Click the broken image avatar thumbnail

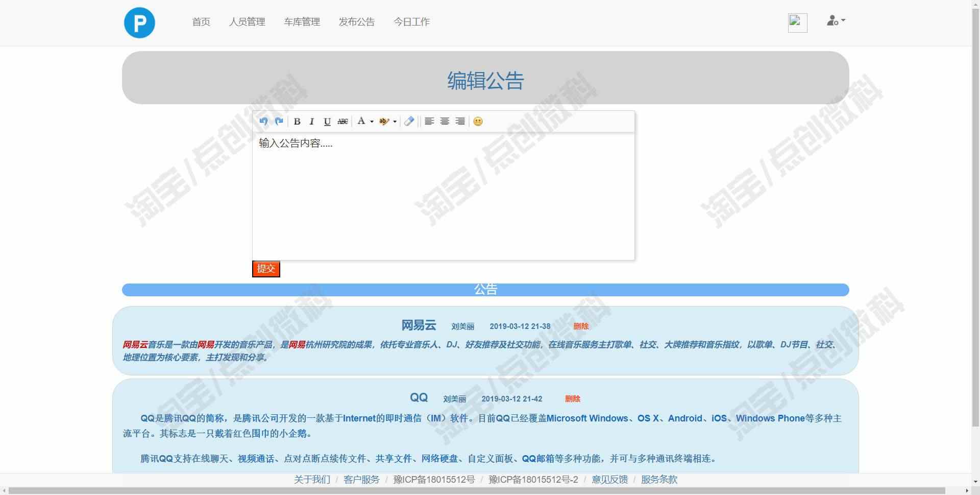(x=797, y=23)
